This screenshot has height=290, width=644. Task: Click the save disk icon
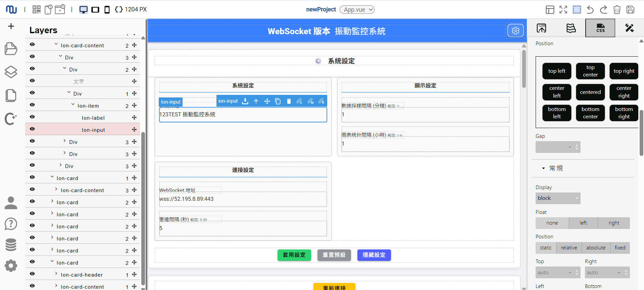630,10
